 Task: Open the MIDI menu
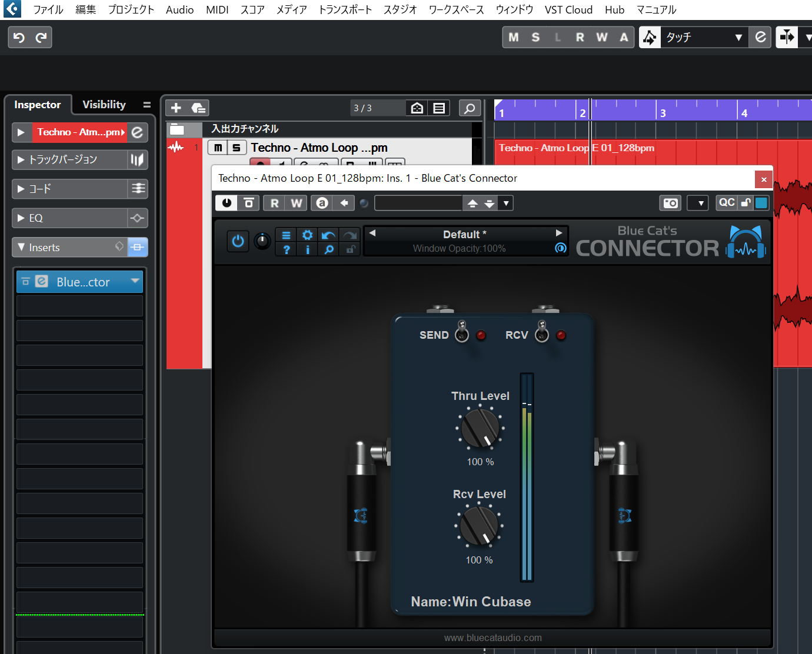(217, 9)
